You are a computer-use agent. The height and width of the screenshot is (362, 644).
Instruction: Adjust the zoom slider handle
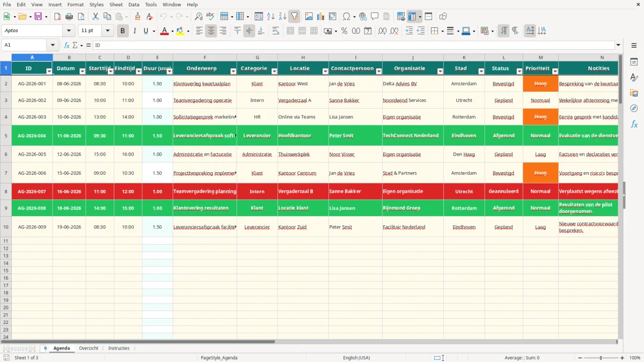pyautogui.click(x=601, y=358)
